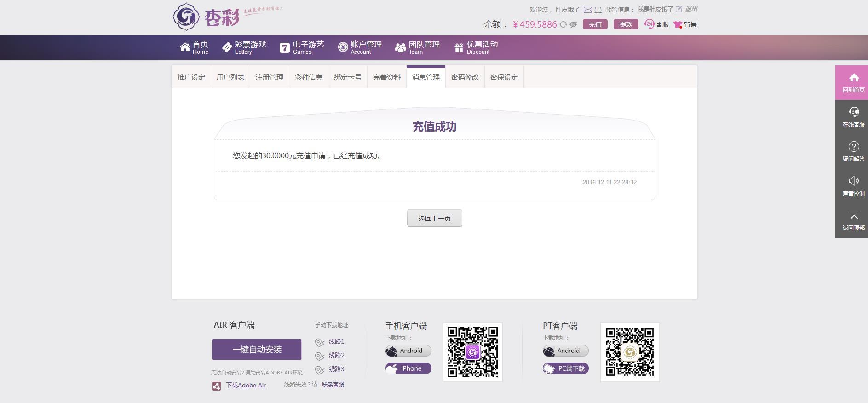Screen dimensions: 868x403
Task: Open 彩票游戏 Lottery menu
Action: [244, 47]
